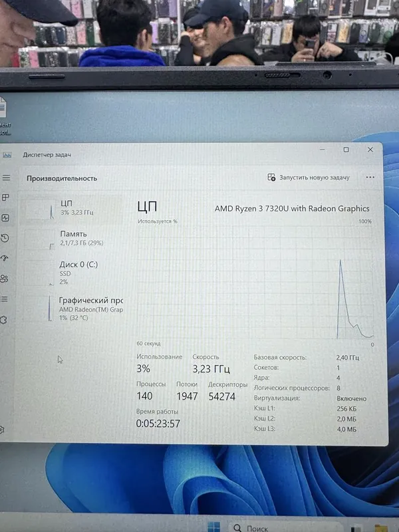Image resolution: width=399 pixels, height=532 pixels.
Task: Click the GPU mini graph thumbnail
Action: pyautogui.click(x=37, y=308)
